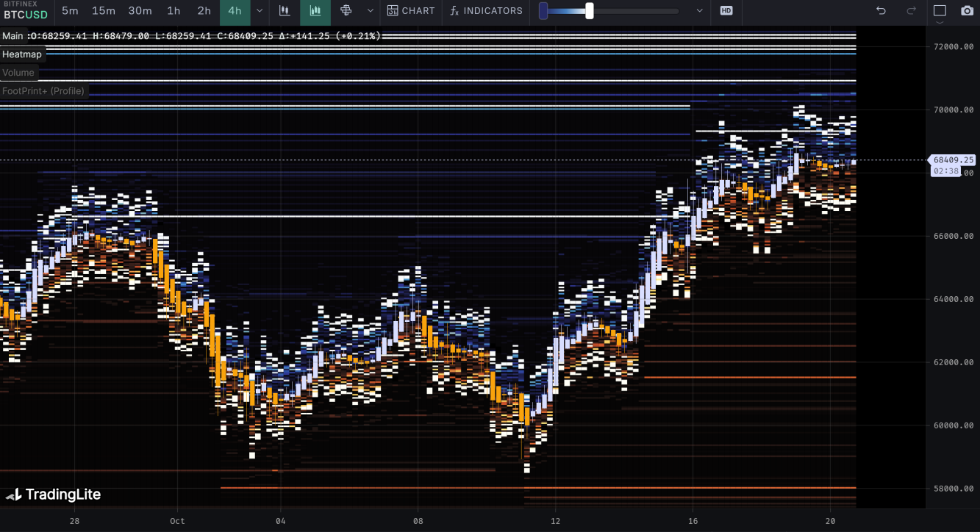The height and width of the screenshot is (532, 980).
Task: Open the crosshair tool options dropdown
Action: pyautogui.click(x=371, y=11)
